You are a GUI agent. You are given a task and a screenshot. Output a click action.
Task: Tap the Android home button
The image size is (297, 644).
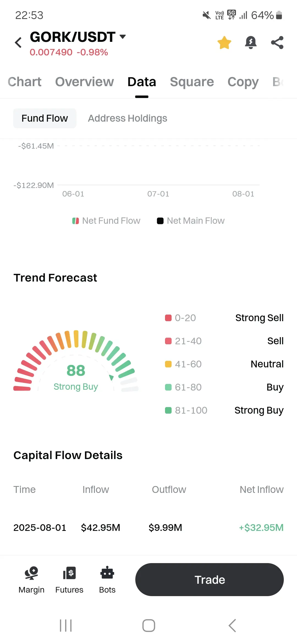[x=149, y=626]
